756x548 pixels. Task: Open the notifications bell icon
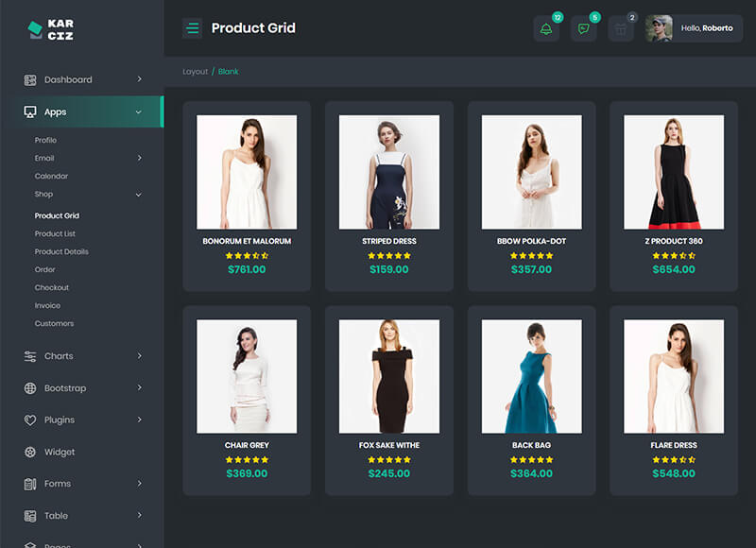[546, 28]
